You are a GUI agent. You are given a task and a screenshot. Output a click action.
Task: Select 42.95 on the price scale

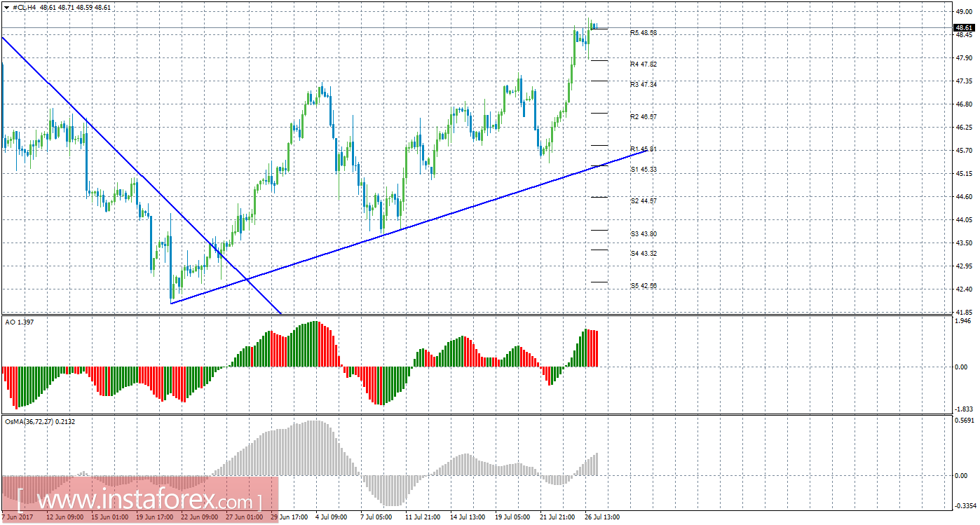coord(965,266)
